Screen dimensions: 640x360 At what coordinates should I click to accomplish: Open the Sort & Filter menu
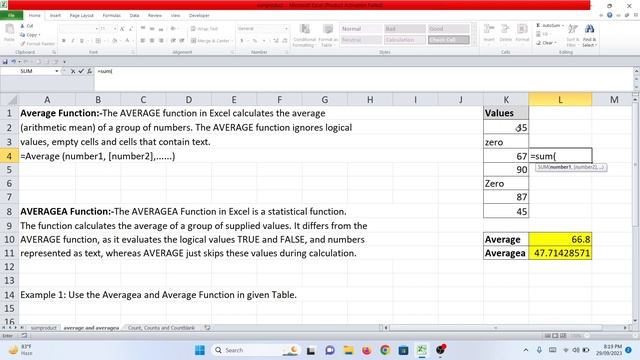(x=573, y=35)
